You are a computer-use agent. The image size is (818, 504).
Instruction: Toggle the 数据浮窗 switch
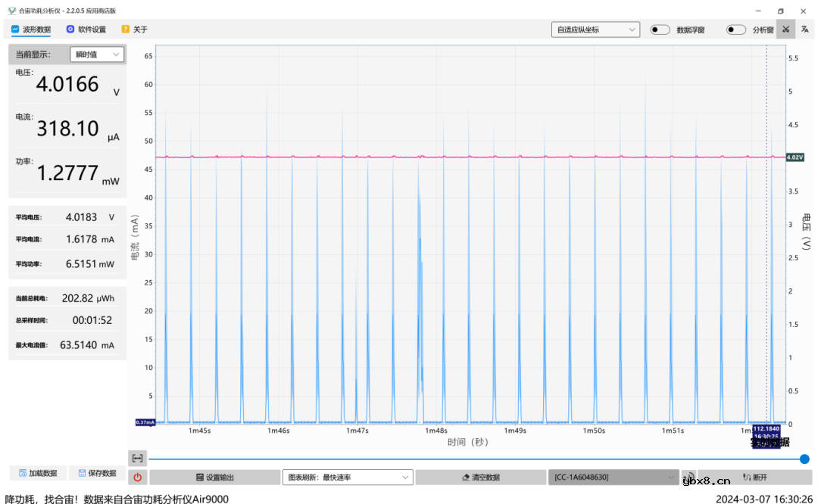tap(660, 30)
